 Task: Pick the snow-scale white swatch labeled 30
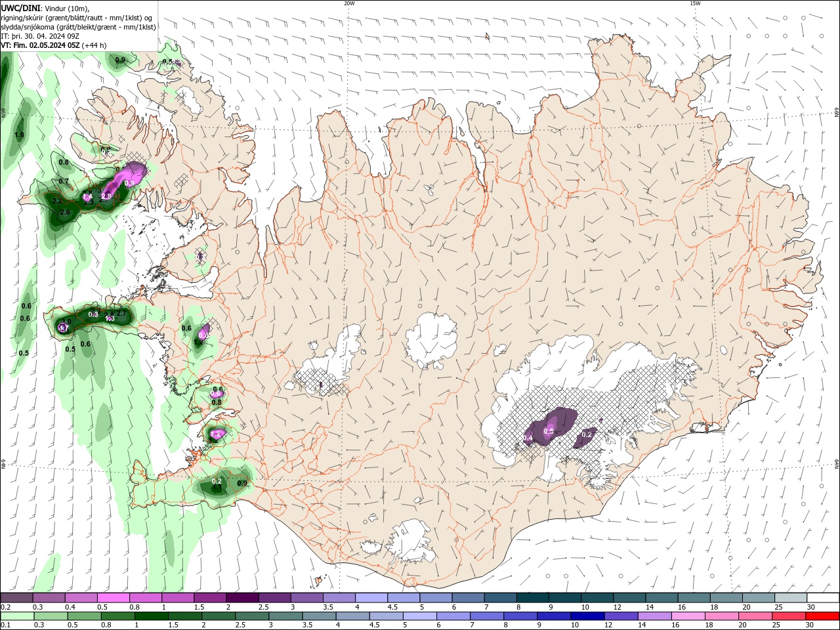click(x=823, y=598)
